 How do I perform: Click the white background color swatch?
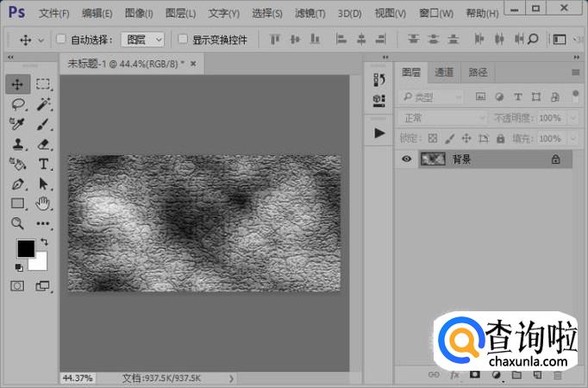[x=40, y=262]
